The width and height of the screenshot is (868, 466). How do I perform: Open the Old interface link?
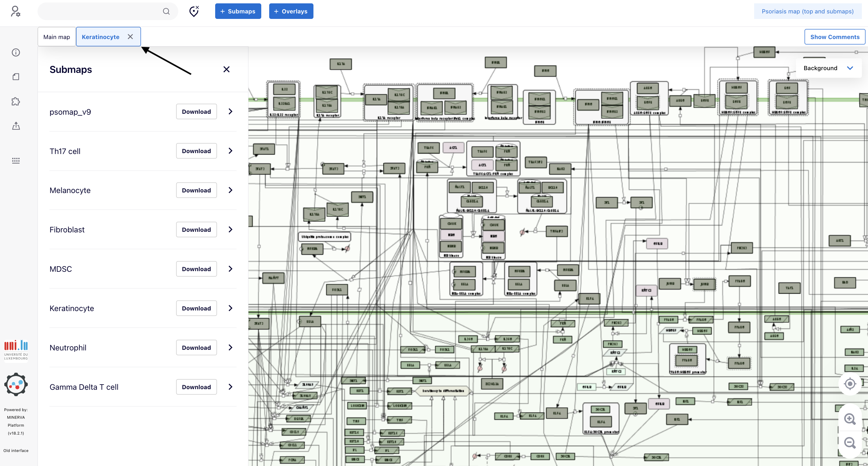click(16, 450)
